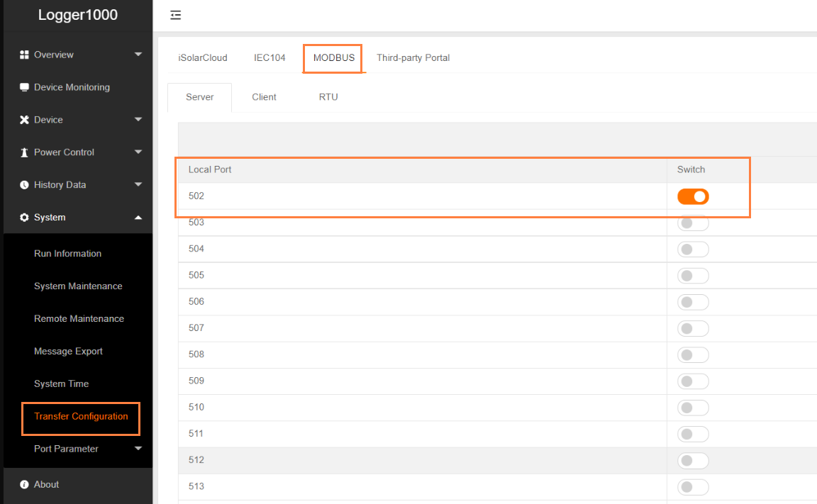Collapse the System menu chevron
This screenshot has width=817, height=504.
coord(138,217)
